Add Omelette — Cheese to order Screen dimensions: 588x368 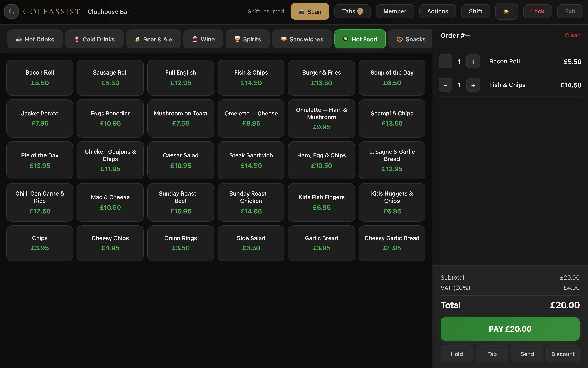click(x=251, y=118)
